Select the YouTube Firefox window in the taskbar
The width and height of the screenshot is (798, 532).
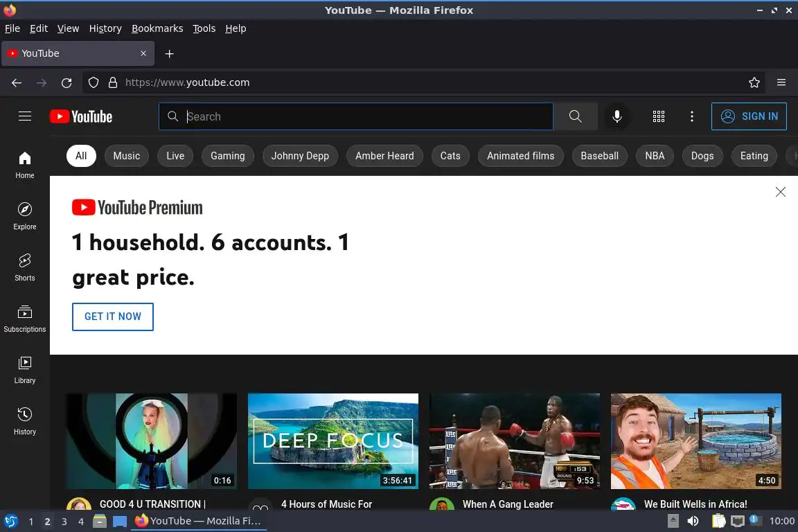(x=199, y=521)
